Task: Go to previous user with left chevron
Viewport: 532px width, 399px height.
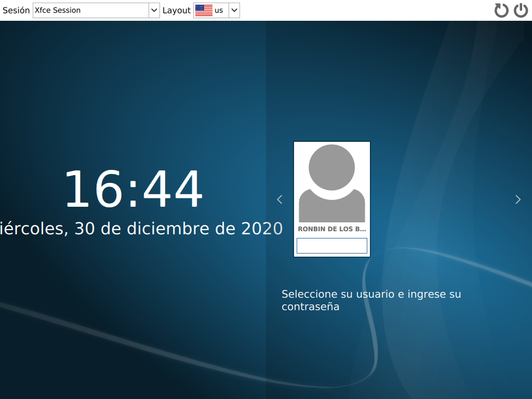Action: click(x=280, y=199)
